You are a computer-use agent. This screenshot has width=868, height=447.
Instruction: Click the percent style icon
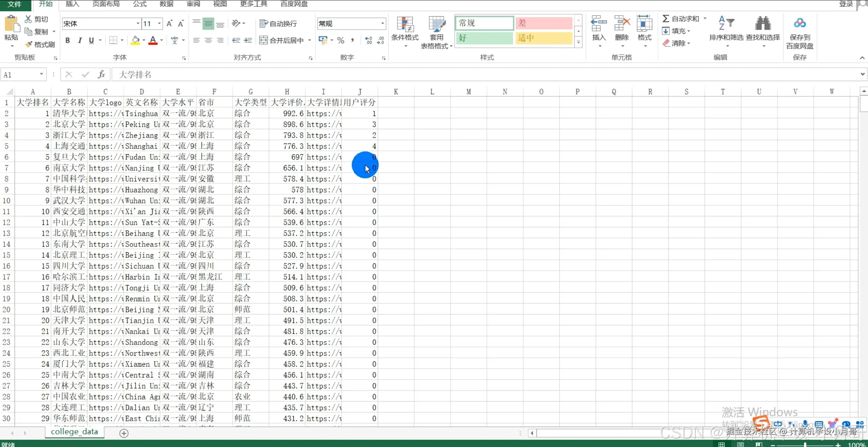point(341,41)
